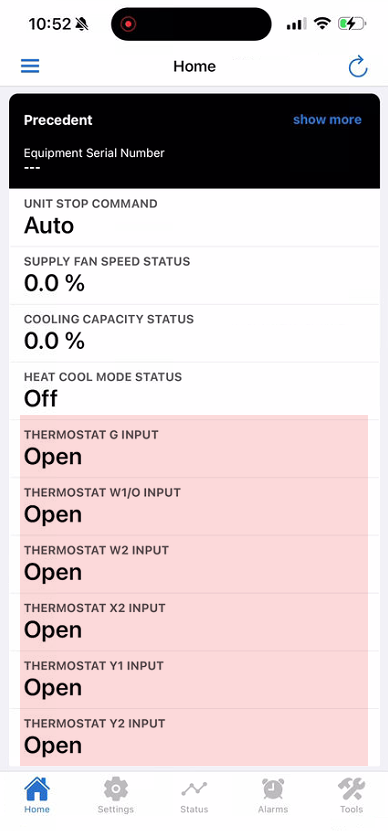Open the Settings gear icon

(116, 788)
